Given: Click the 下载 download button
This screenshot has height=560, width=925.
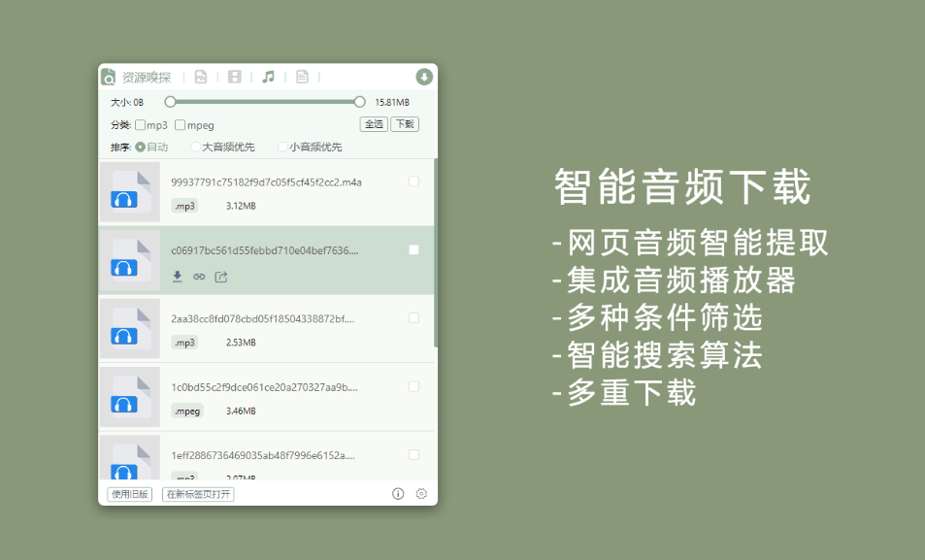Looking at the screenshot, I should tap(404, 123).
